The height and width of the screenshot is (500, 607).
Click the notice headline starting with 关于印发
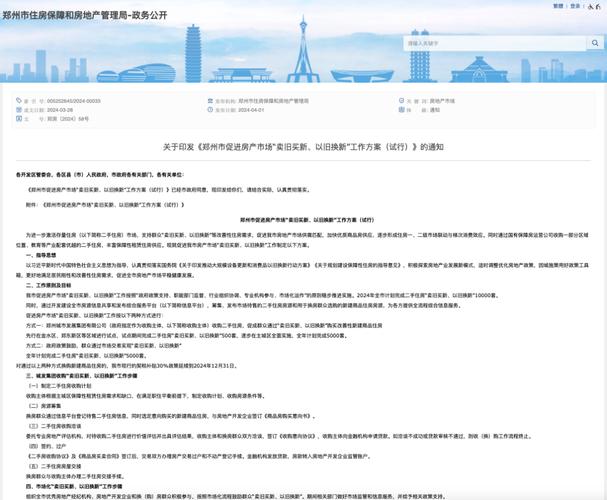(303, 147)
